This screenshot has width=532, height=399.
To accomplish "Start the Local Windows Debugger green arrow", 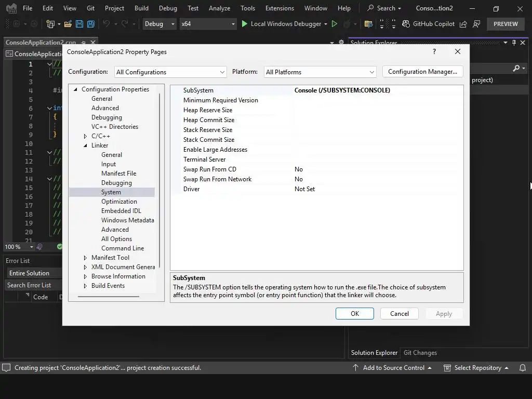I will pyautogui.click(x=244, y=24).
